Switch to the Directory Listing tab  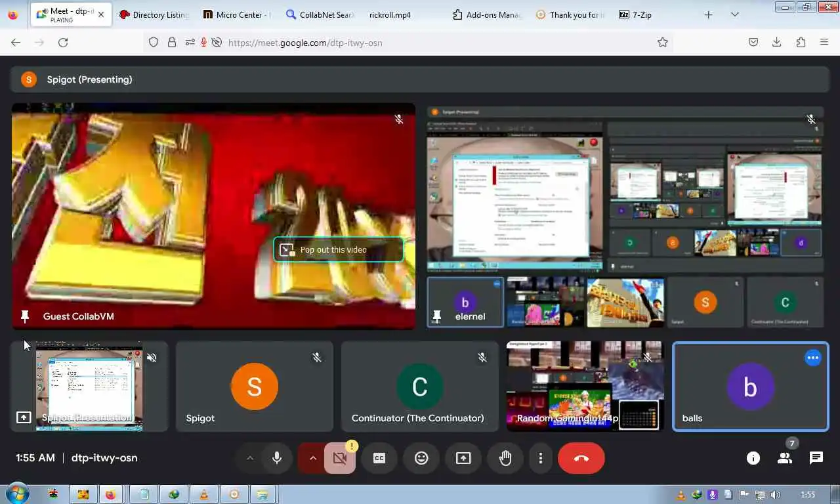coord(154,14)
